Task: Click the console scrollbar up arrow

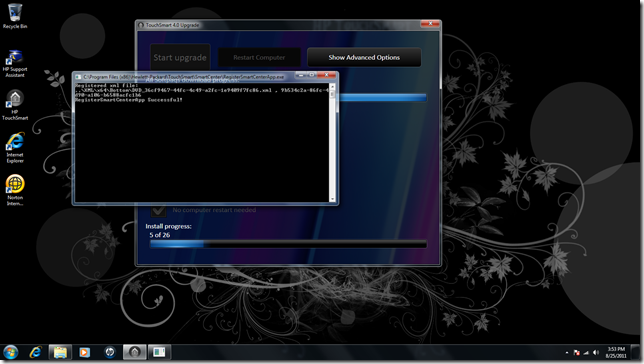Action: coord(332,87)
